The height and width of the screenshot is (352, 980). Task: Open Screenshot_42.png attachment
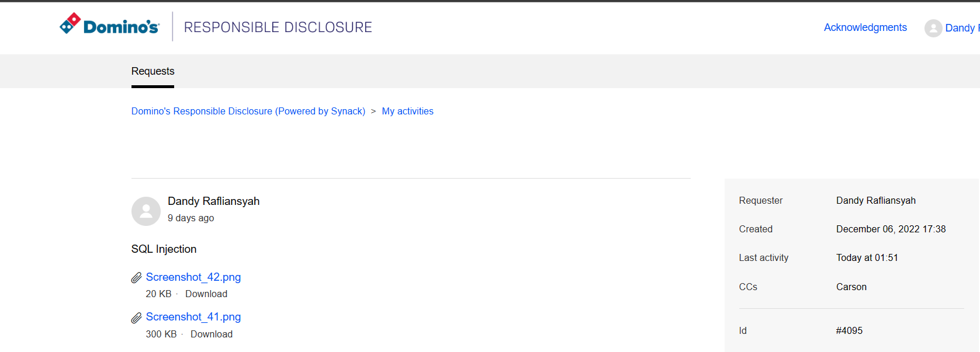coord(193,277)
